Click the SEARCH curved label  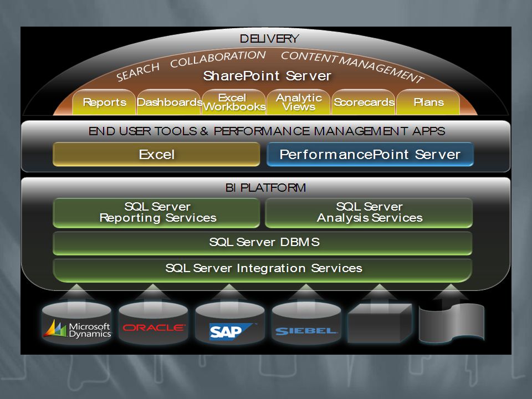coord(138,72)
